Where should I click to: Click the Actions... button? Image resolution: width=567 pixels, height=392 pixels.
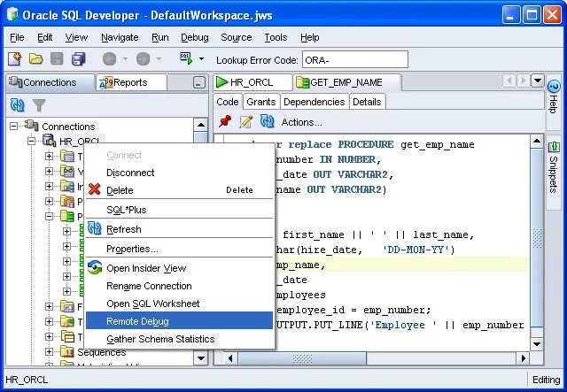[x=301, y=122]
